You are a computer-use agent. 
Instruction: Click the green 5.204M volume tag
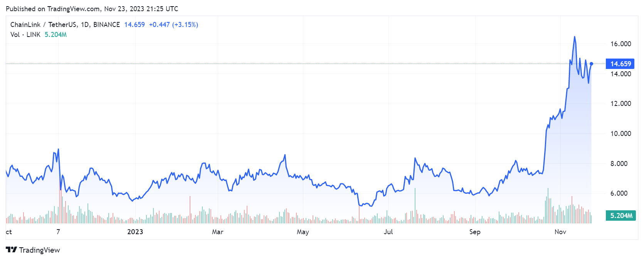coord(620,216)
